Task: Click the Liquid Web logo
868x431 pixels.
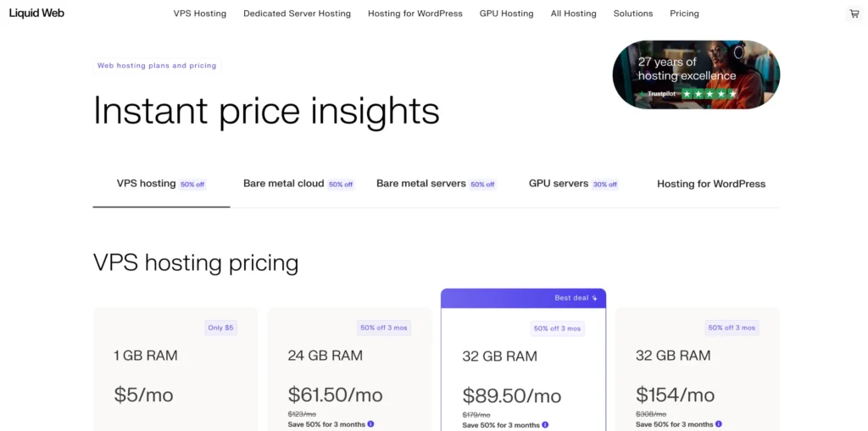Action: pyautogui.click(x=36, y=14)
